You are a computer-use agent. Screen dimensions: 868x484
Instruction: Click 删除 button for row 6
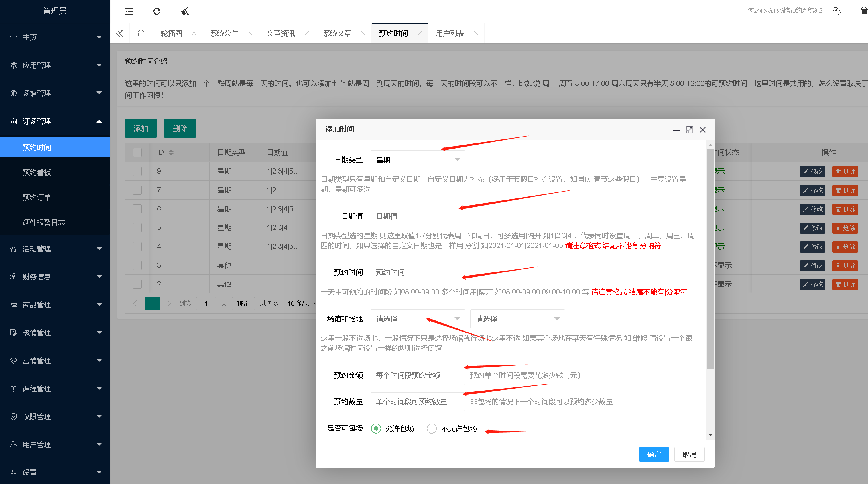(845, 209)
